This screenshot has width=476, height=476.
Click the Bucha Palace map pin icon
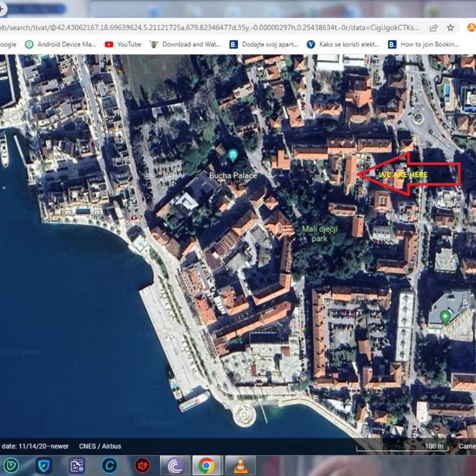233,156
